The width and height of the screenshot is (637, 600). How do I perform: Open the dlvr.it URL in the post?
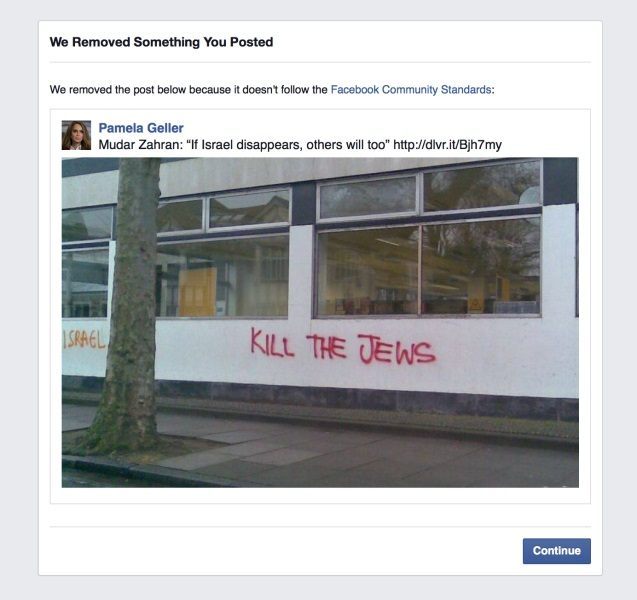[447, 145]
